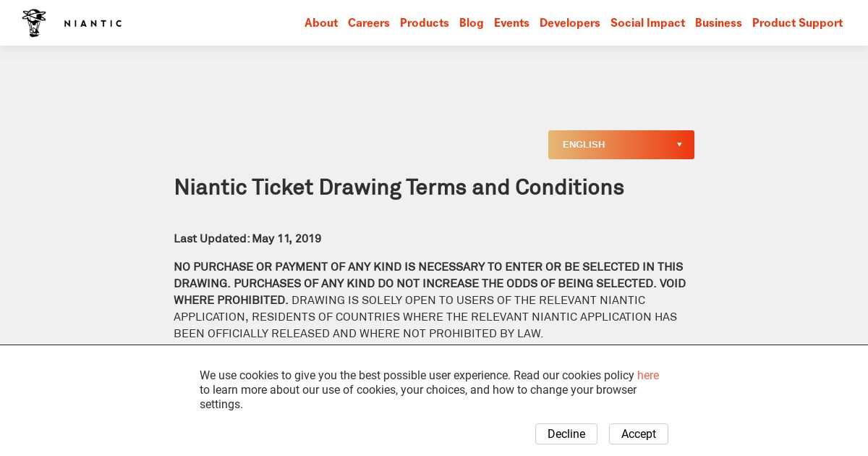
Task: Go to the Careers page
Action: pyautogui.click(x=369, y=23)
